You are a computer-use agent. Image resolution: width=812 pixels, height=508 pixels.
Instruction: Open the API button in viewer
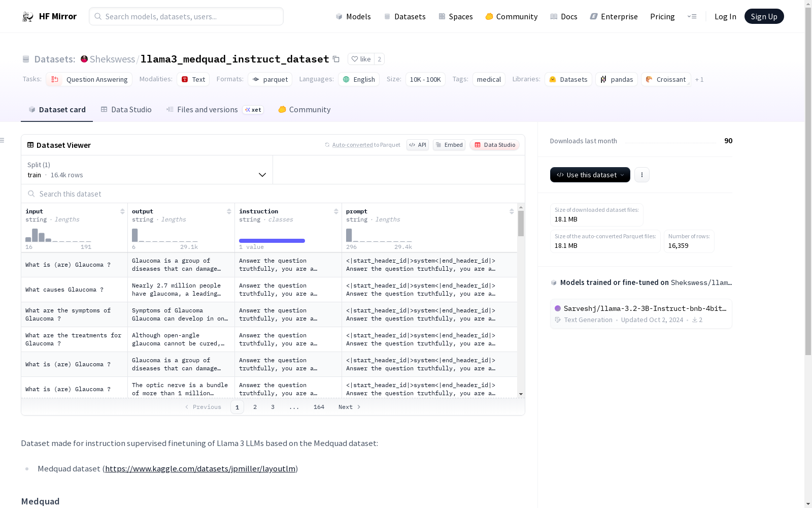click(418, 145)
